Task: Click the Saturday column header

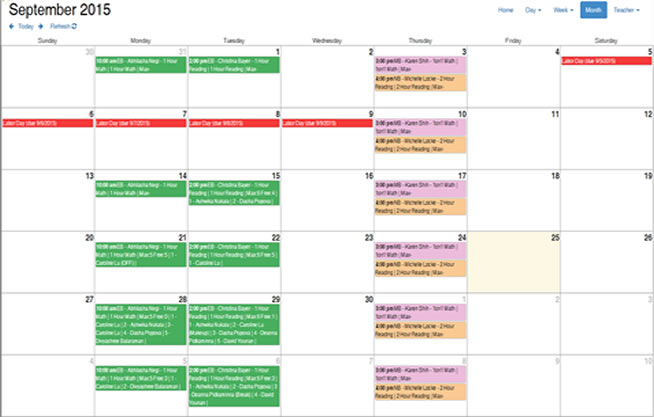Action: coord(606,41)
